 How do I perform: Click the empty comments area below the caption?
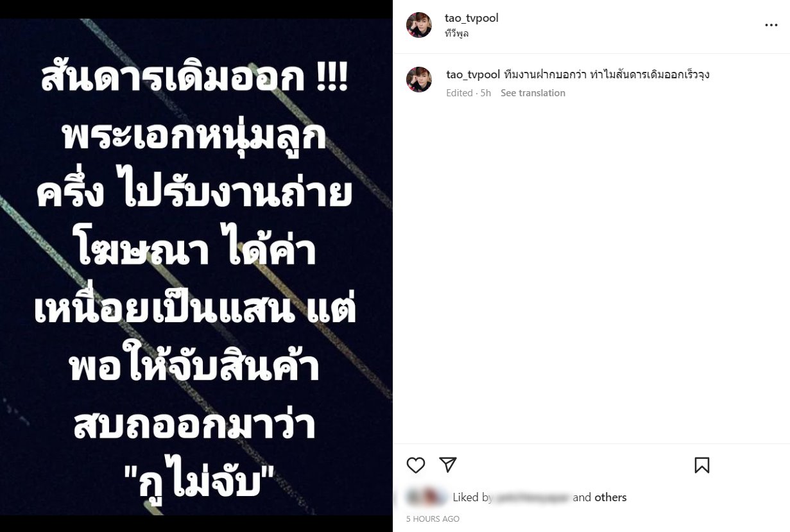tap(591, 270)
